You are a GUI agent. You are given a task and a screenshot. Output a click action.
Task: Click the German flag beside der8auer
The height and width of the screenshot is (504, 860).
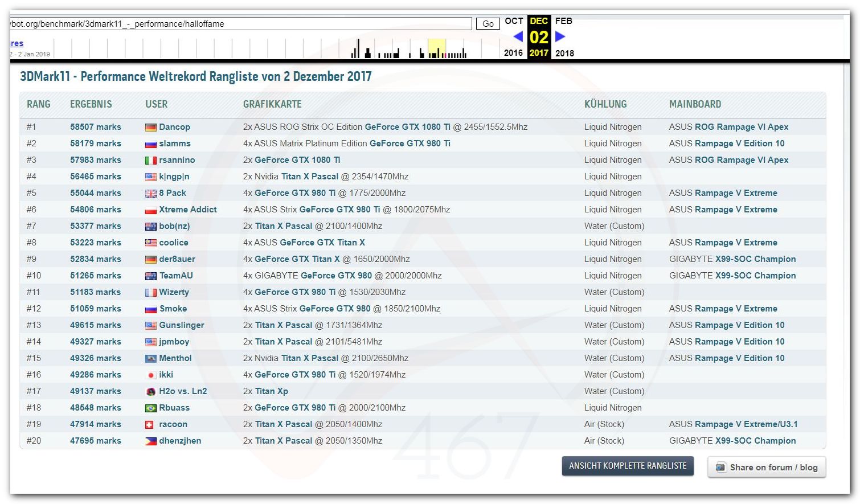150,260
